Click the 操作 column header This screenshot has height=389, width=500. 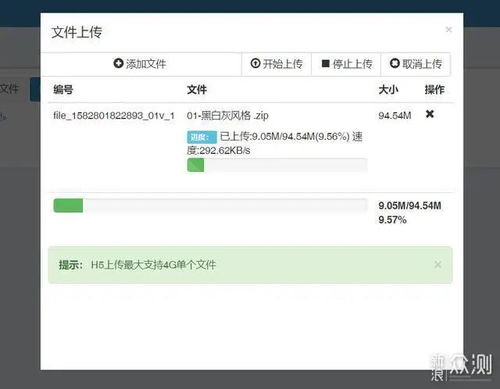coord(434,89)
